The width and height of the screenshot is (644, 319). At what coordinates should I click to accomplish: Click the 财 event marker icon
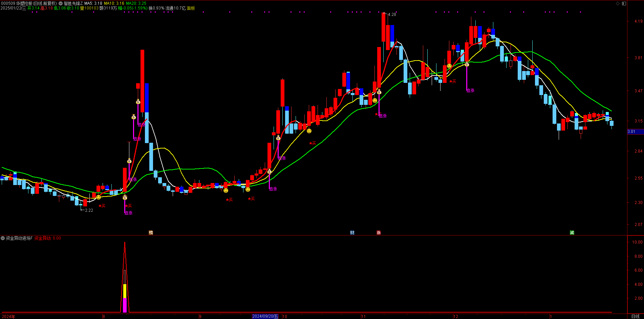352,232
